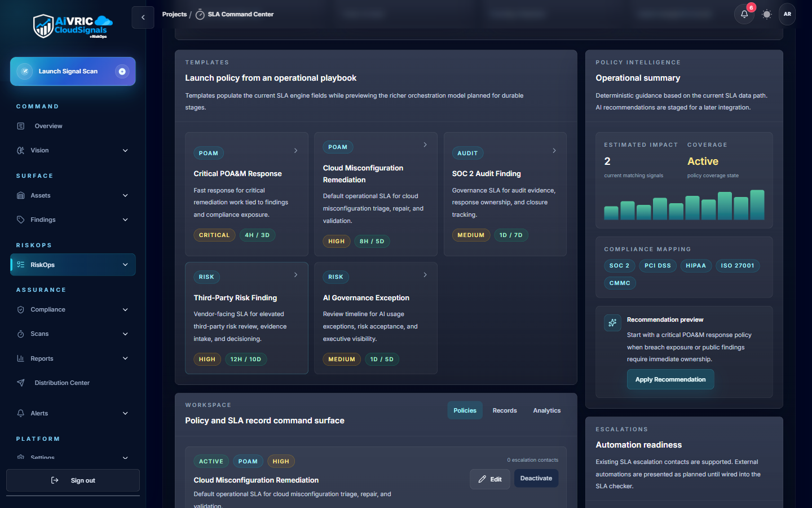Viewport: 812px width, 508px height.
Task: Expand the Findings menu chevron
Action: click(x=125, y=220)
